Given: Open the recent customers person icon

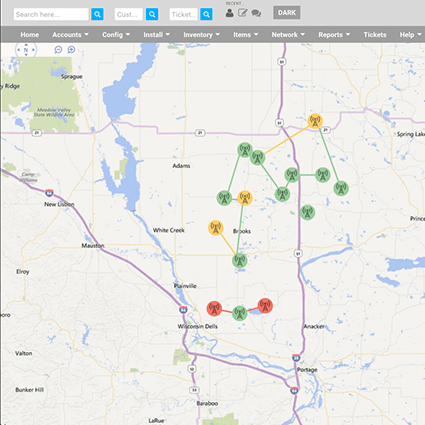Looking at the screenshot, I should pyautogui.click(x=229, y=13).
